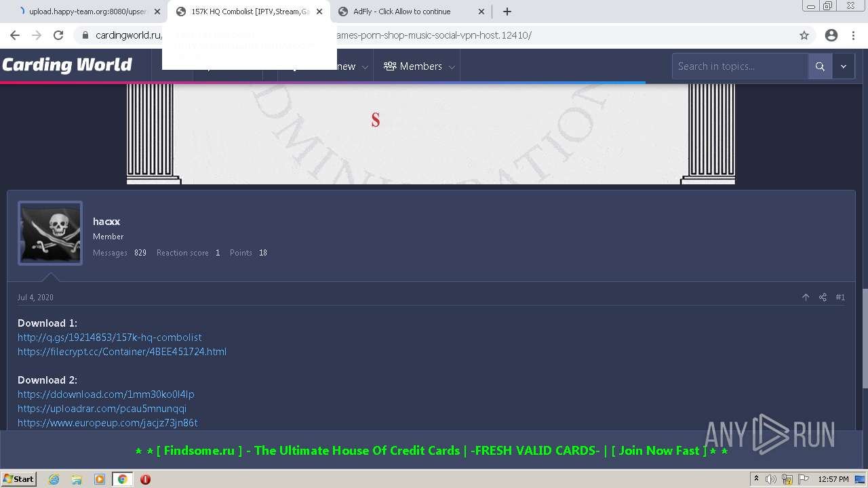
Task: Open the #1 post permalink
Action: pyautogui.click(x=840, y=297)
